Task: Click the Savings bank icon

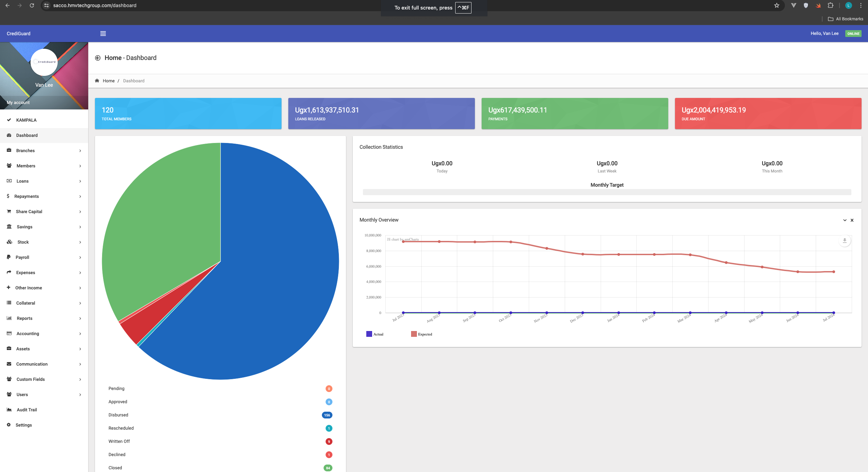Action: tap(9, 227)
